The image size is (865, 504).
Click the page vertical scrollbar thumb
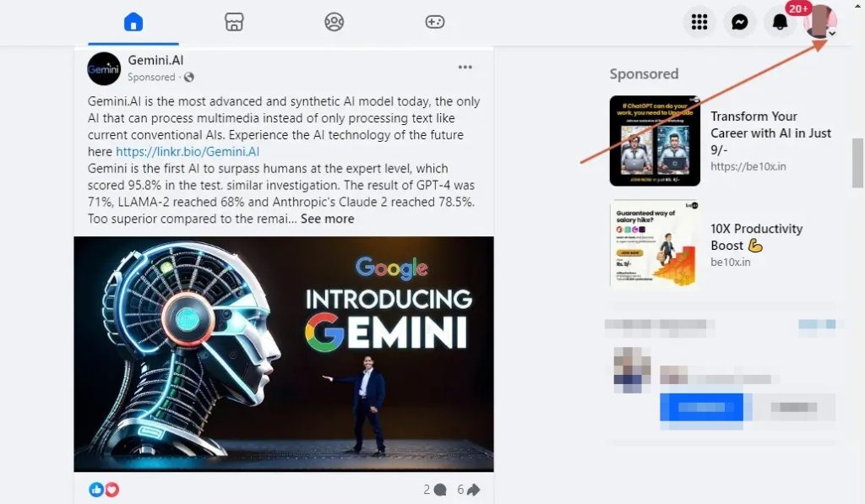(x=857, y=163)
